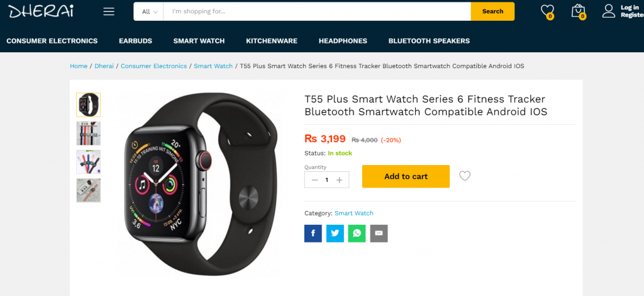Screen dimensions: 644x296
Task: Open Consumer Electronics breadcrumb link
Action: (153, 65)
